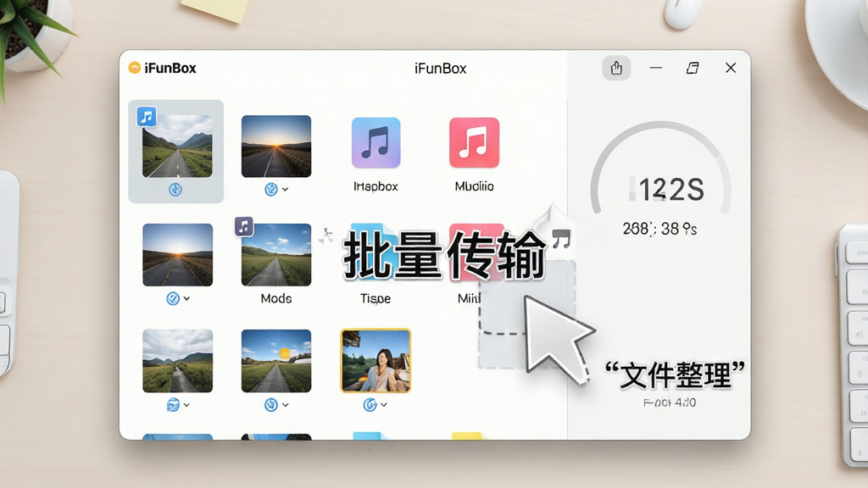This screenshot has width=868, height=488.
Task: Click the purple music badge on the Mods thumbnail
Action: click(244, 226)
